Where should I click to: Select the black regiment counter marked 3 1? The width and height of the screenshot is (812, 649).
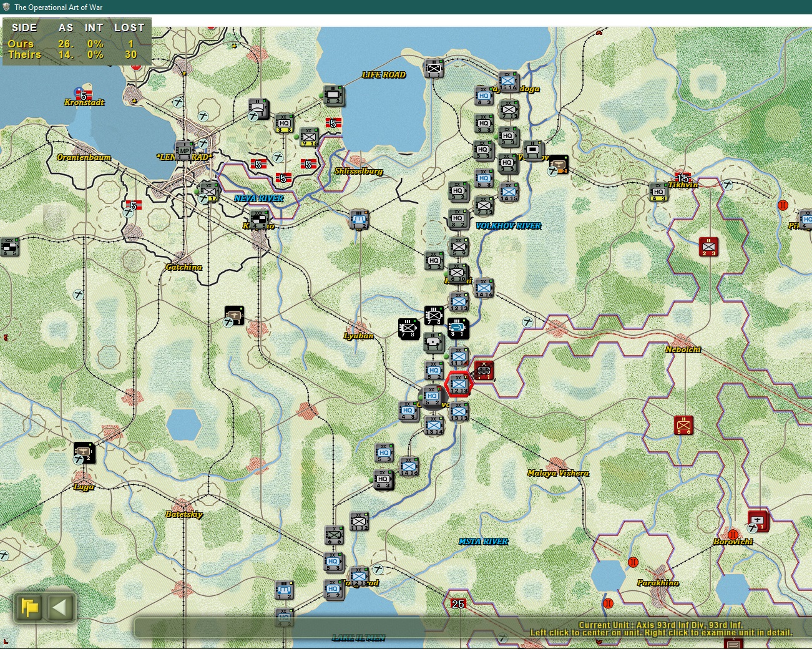pyautogui.click(x=457, y=328)
